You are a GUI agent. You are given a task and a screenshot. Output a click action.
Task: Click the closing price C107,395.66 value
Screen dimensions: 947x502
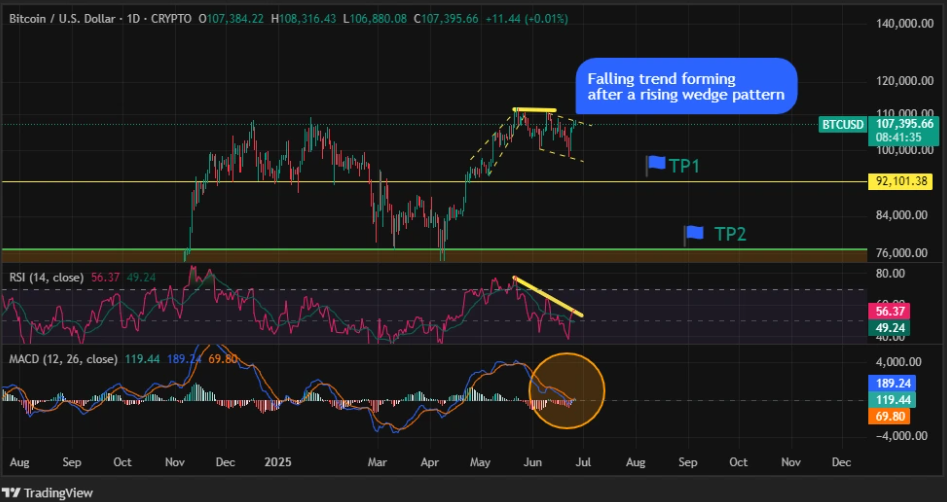(x=446, y=19)
